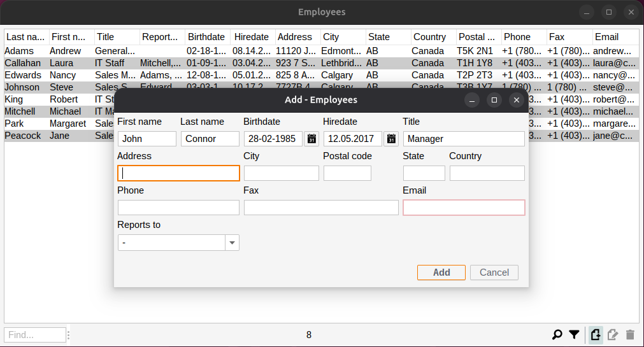Viewport: 644px width, 347px height.
Task: Click the add new record icon
Action: [596, 334]
